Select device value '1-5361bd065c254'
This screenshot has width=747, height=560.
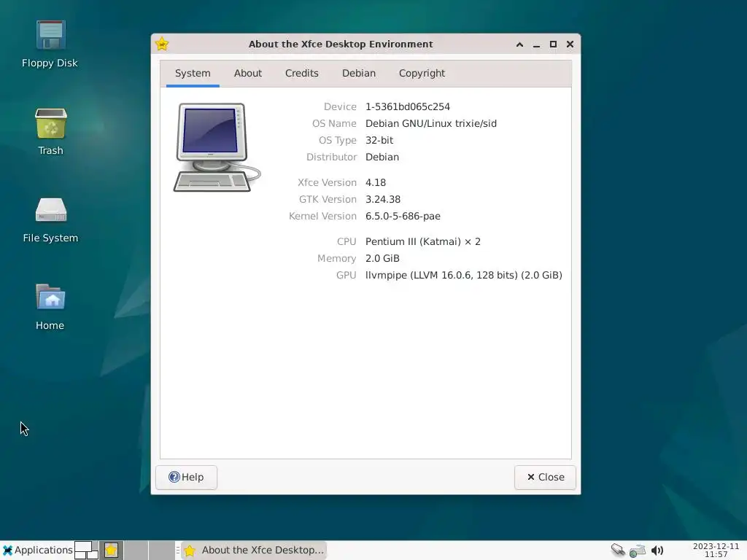[x=407, y=106]
